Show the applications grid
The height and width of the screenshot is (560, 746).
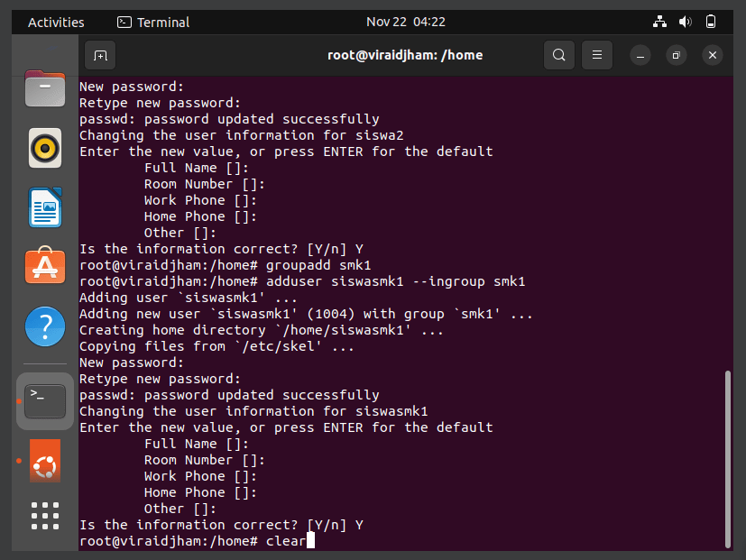[45, 516]
